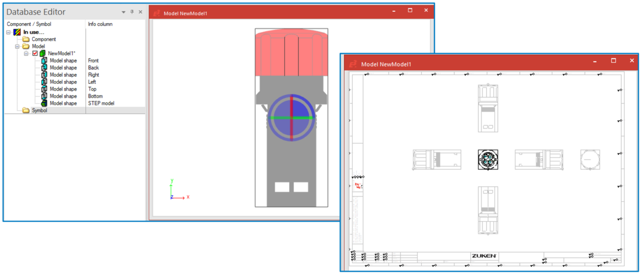Select the Left model shape entry

pos(63,82)
